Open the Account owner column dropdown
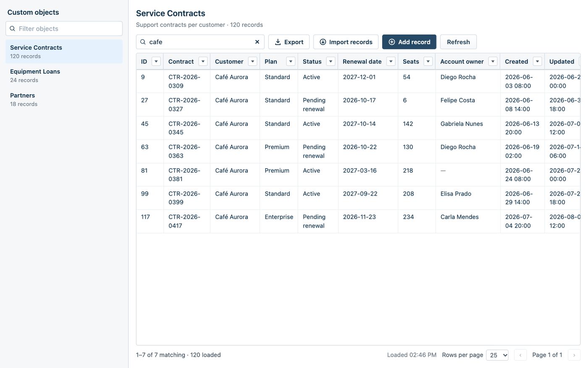The width and height of the screenshot is (588, 368). tap(493, 61)
